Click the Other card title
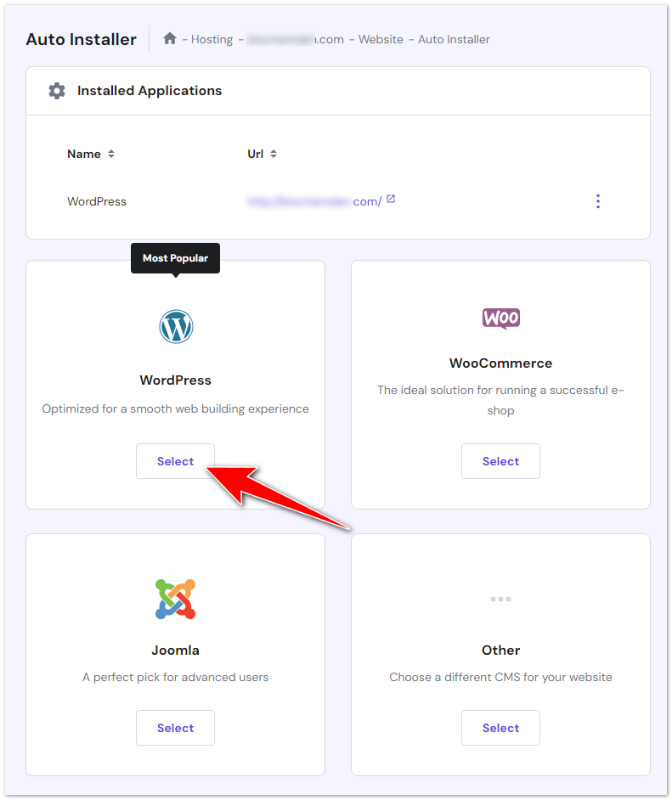Image resolution: width=672 pixels, height=800 pixels. pos(500,651)
